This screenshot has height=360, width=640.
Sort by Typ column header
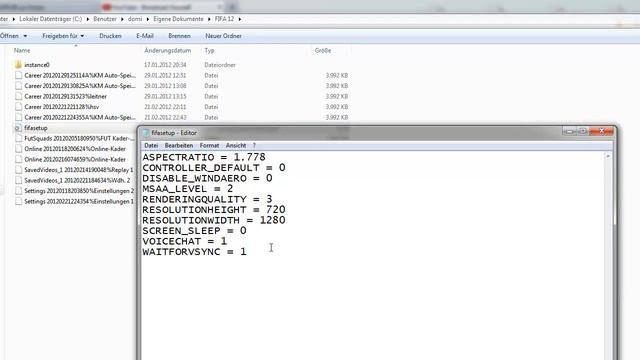[x=209, y=51]
